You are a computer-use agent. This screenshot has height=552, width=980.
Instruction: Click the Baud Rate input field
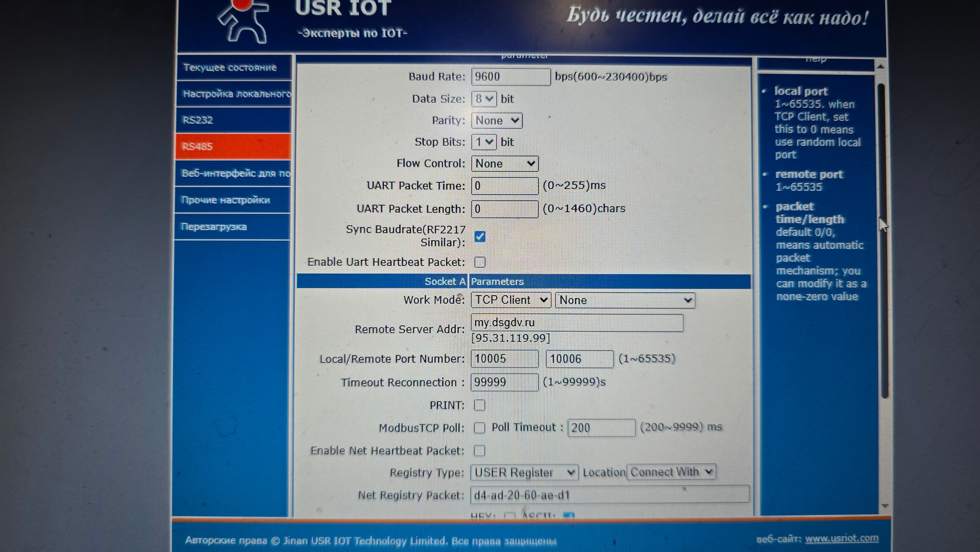point(510,77)
